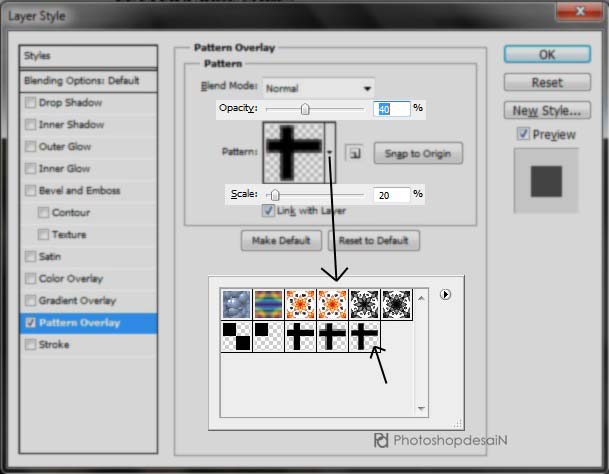609x474 pixels.
Task: Select the blue bubbles pattern swatch
Action: [237, 304]
